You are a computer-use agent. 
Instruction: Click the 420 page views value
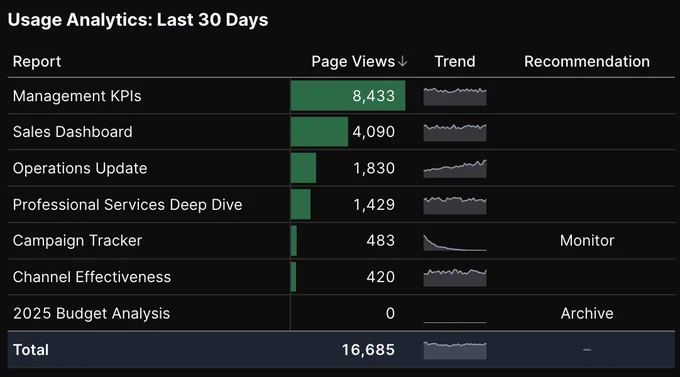[381, 277]
